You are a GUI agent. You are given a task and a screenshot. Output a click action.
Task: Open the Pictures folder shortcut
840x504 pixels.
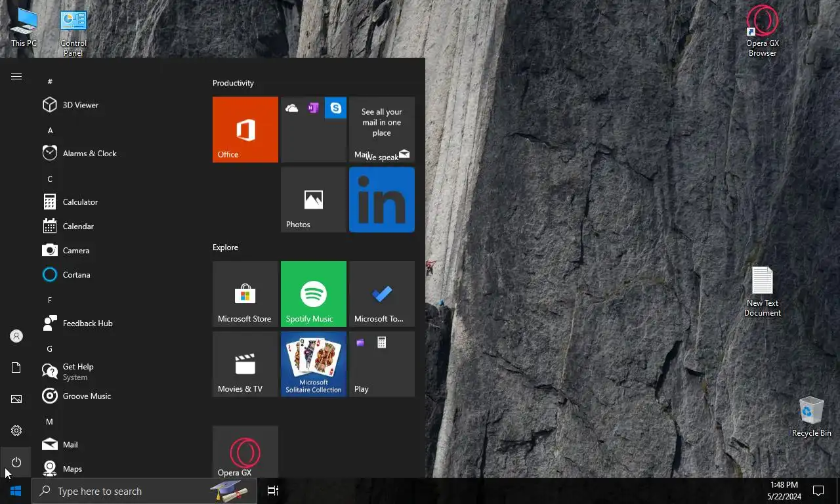pyautogui.click(x=16, y=399)
